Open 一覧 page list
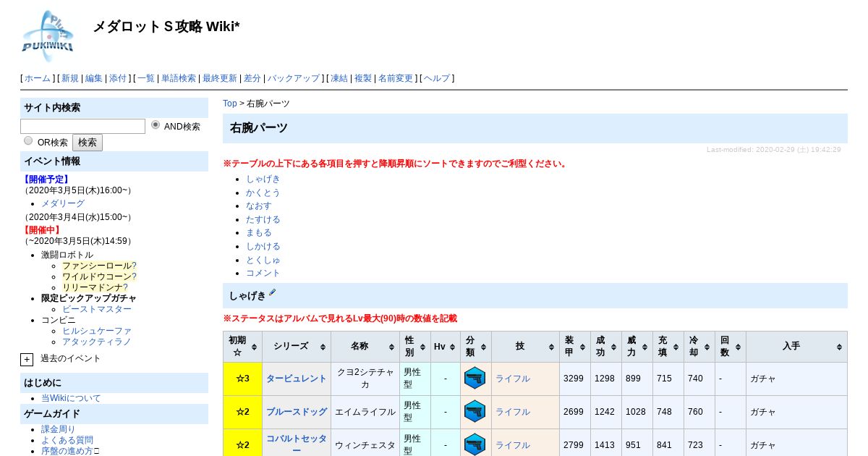The height and width of the screenshot is (456, 868). point(146,78)
